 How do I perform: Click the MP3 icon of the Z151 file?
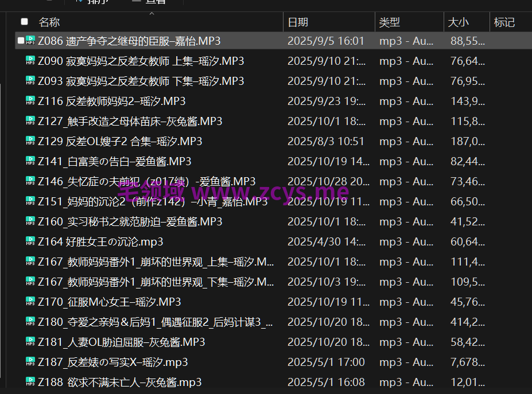30,201
